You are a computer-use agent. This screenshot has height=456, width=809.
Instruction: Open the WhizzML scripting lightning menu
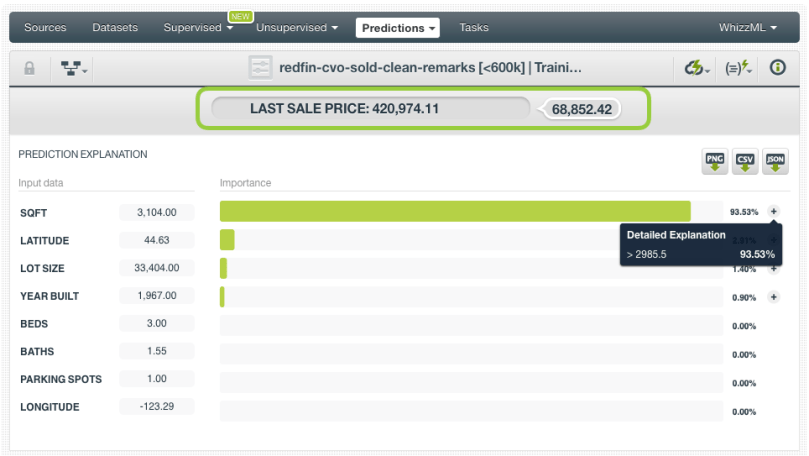click(739, 68)
